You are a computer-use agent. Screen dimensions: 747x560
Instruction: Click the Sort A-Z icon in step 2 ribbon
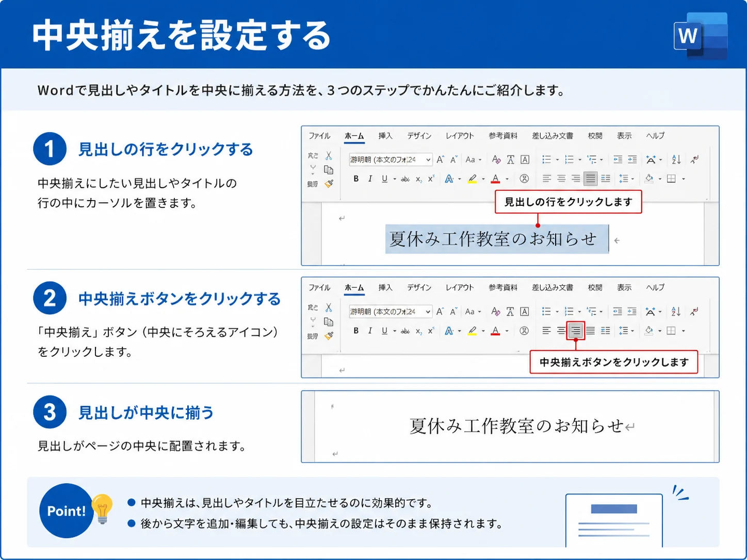click(x=676, y=311)
